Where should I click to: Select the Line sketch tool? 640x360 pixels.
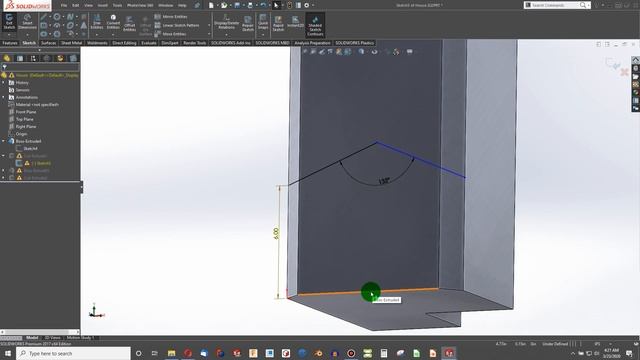pyautogui.click(x=44, y=17)
